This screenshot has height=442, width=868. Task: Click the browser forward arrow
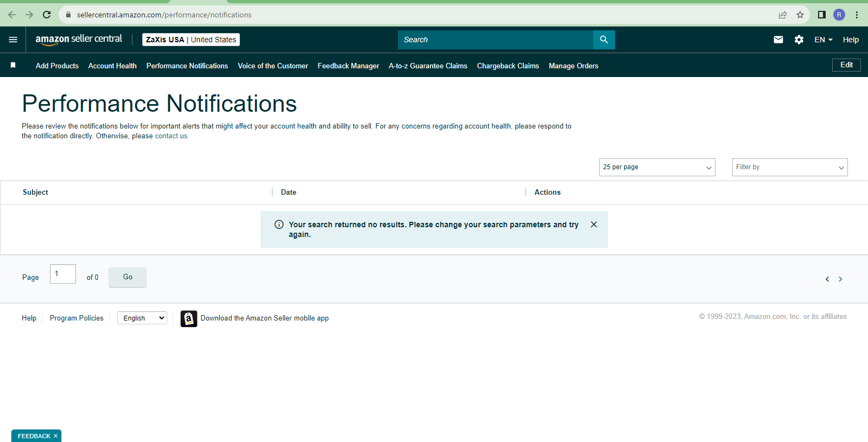coord(29,15)
